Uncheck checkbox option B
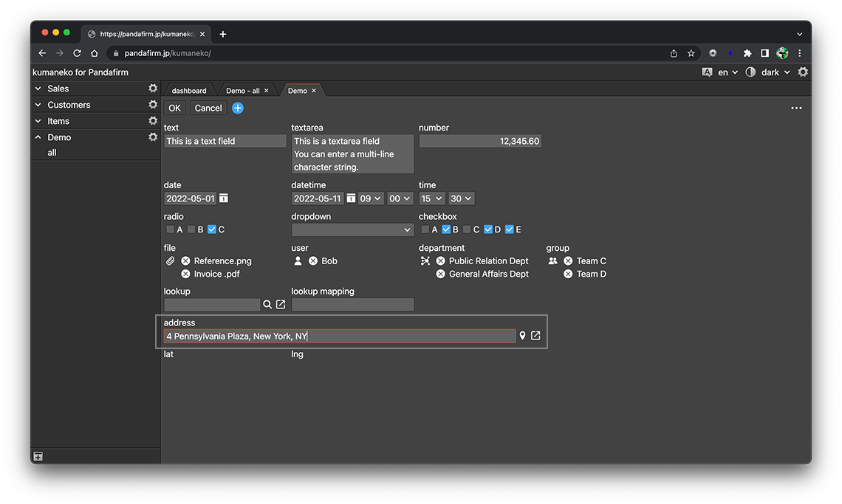 pos(446,229)
